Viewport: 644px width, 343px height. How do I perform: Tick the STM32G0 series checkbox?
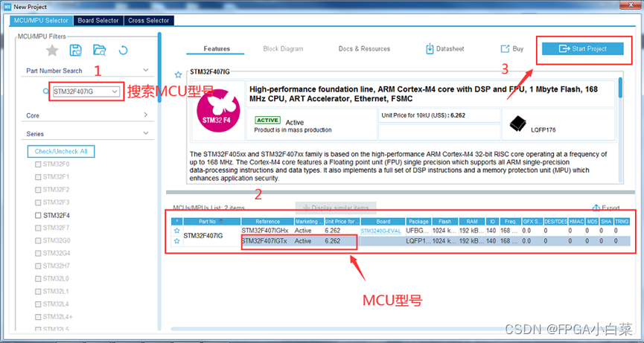pyautogui.click(x=38, y=240)
